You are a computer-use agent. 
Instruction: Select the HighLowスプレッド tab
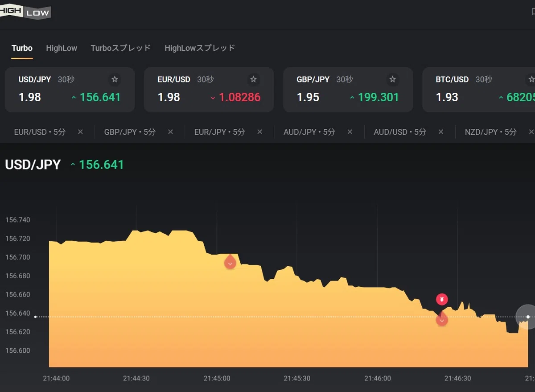[x=200, y=48]
